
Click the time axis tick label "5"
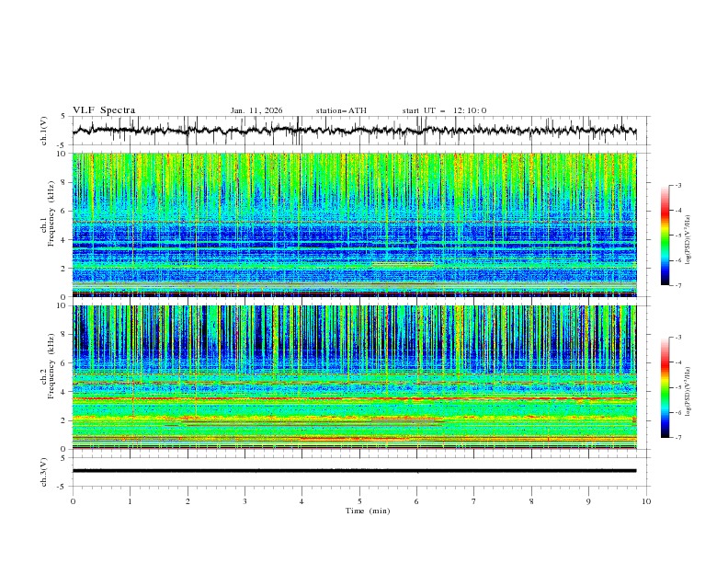359,501
